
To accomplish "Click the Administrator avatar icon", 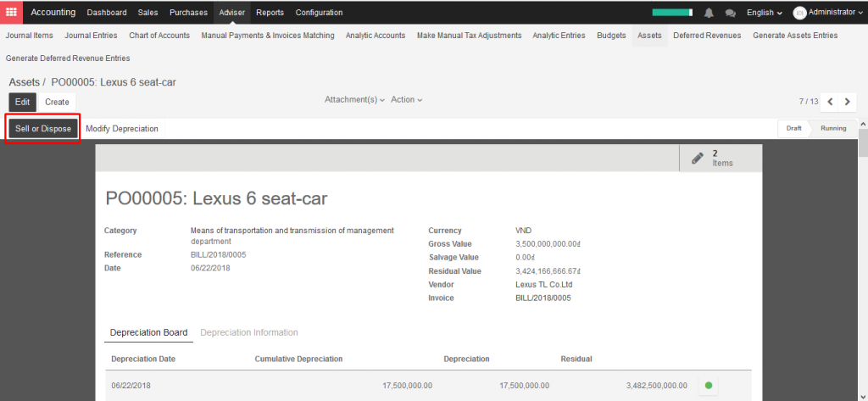I will pyautogui.click(x=799, y=13).
